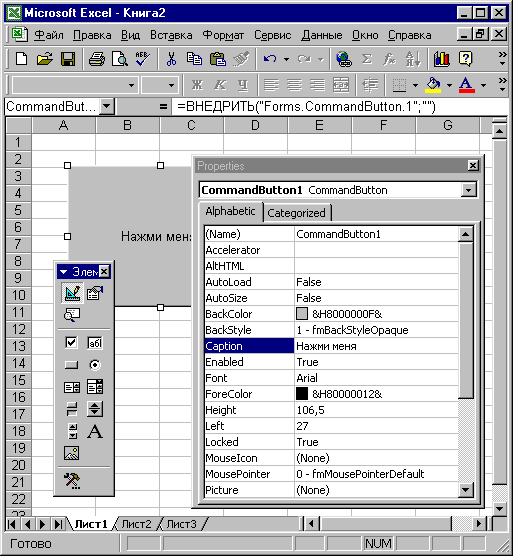Toggle Design Mode in the Controls toolbox
The image size is (513, 556).
[x=72, y=293]
